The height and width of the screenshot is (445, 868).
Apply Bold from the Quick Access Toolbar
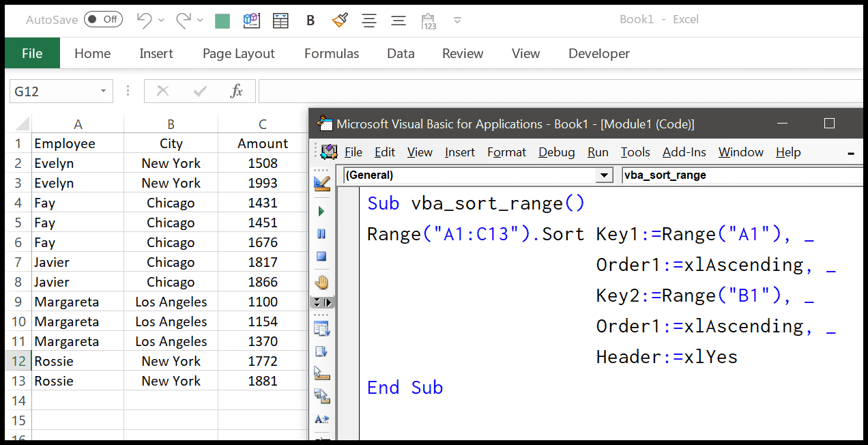pos(310,20)
